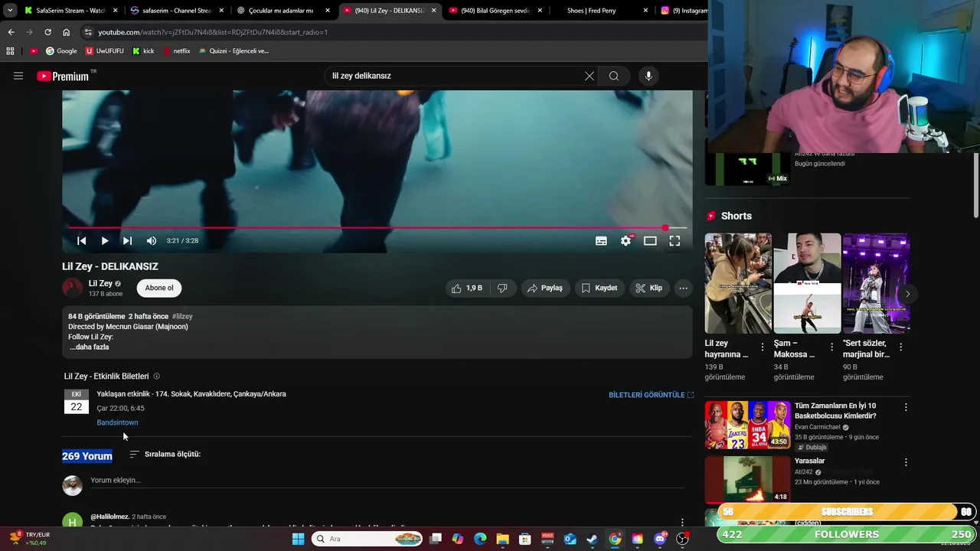Open the Windows Start menu
The image size is (980, 551).
298,539
